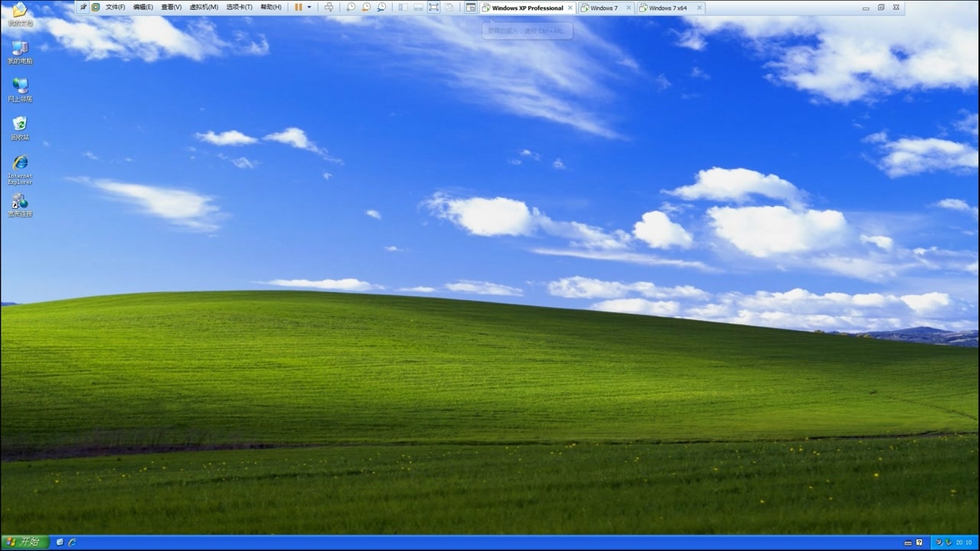The image size is (980, 551).
Task: Open the 虚拟机(M) menu
Action: (204, 8)
